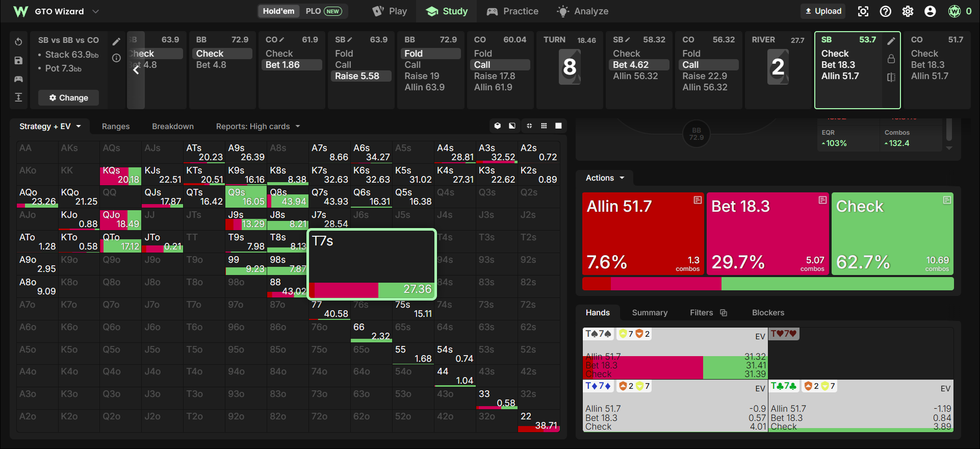Collapse the action line panel with the vertical arrows icon
Image resolution: width=980 pixels, height=449 pixels.
18,97
